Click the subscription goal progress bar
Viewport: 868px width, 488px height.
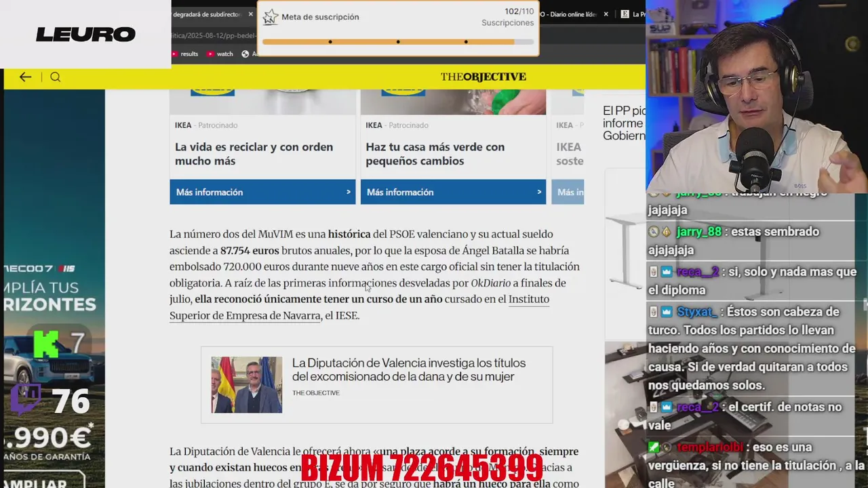coord(398,42)
